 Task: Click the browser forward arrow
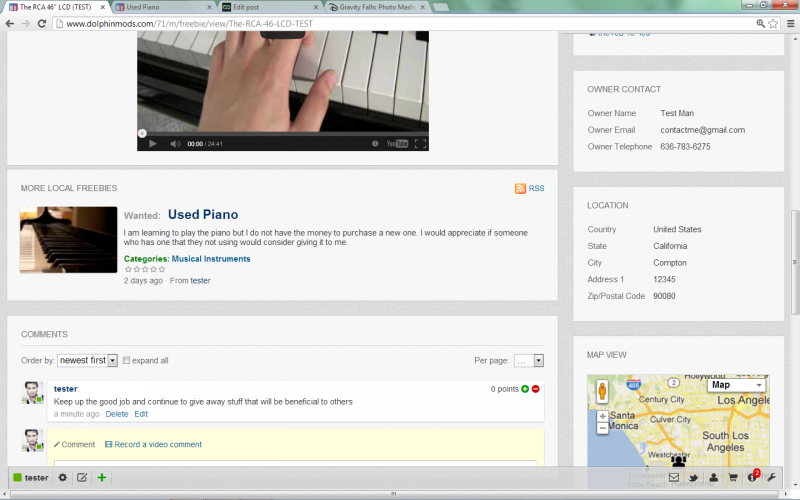click(26, 23)
